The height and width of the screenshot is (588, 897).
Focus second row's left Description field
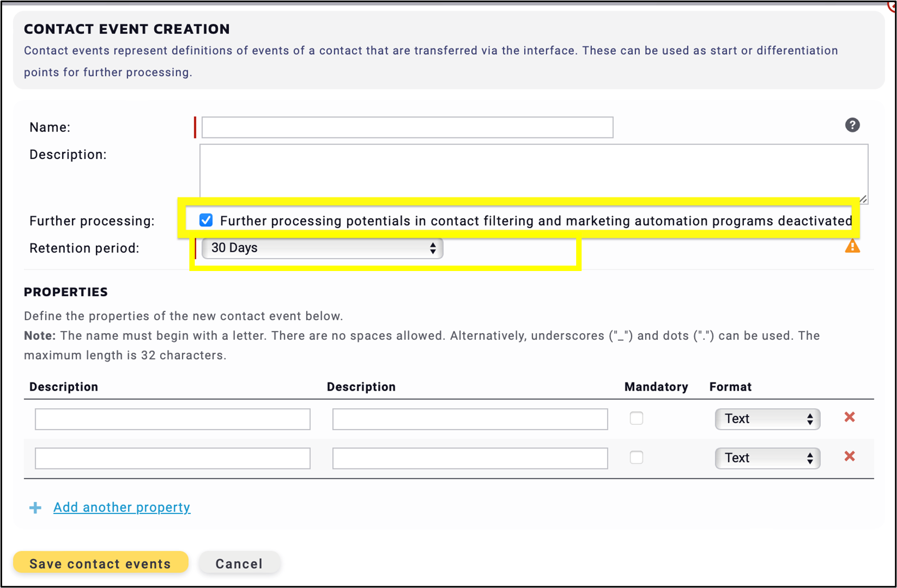(x=173, y=458)
